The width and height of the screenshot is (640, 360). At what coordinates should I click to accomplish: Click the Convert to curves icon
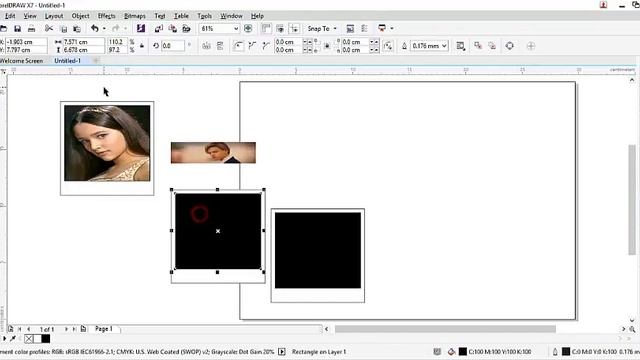coord(509,46)
